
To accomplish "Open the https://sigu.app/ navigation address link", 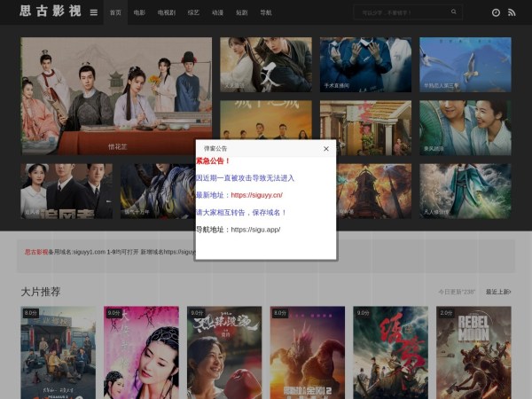I will click(x=255, y=230).
